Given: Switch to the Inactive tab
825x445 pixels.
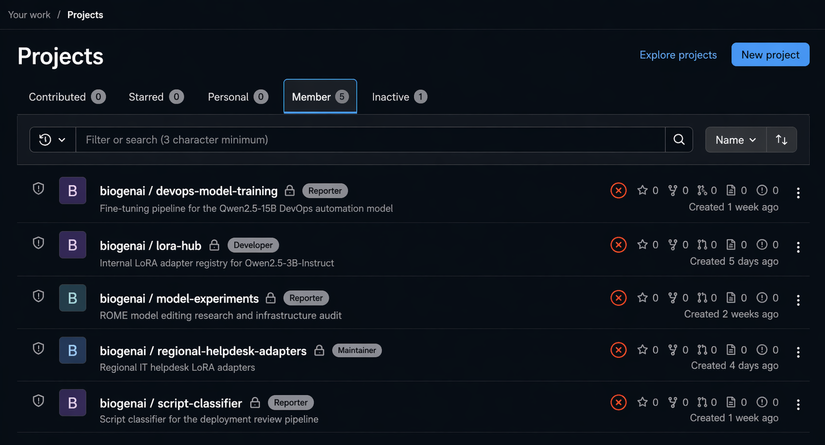Looking at the screenshot, I should [x=399, y=97].
